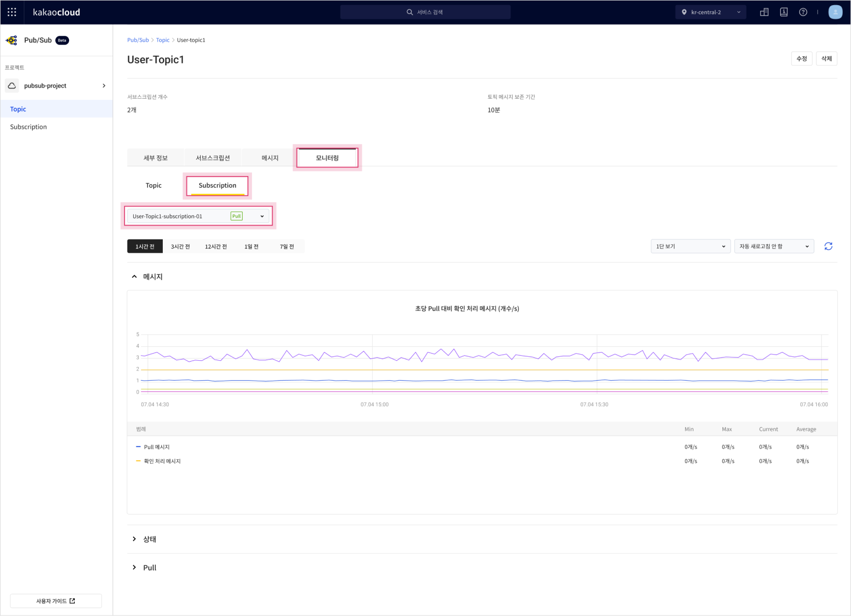
Task: Select the 12시간 전 time range
Action: (216, 247)
